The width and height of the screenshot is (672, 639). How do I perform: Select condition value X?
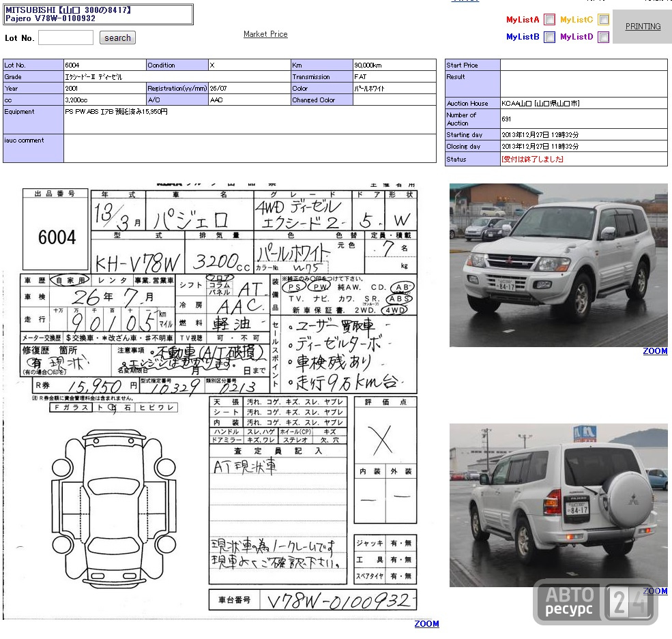[x=211, y=65]
